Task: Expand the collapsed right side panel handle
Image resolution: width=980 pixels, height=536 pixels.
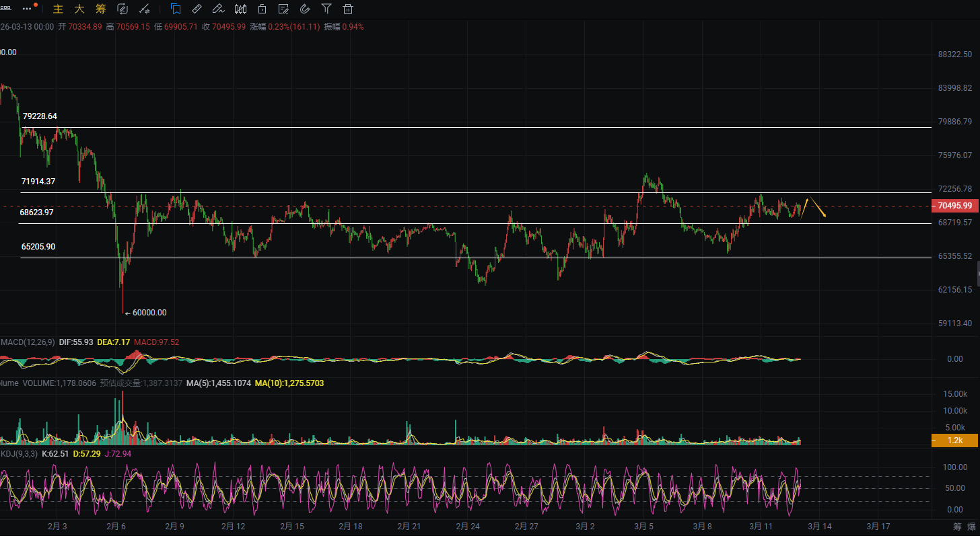Action: 977,274
